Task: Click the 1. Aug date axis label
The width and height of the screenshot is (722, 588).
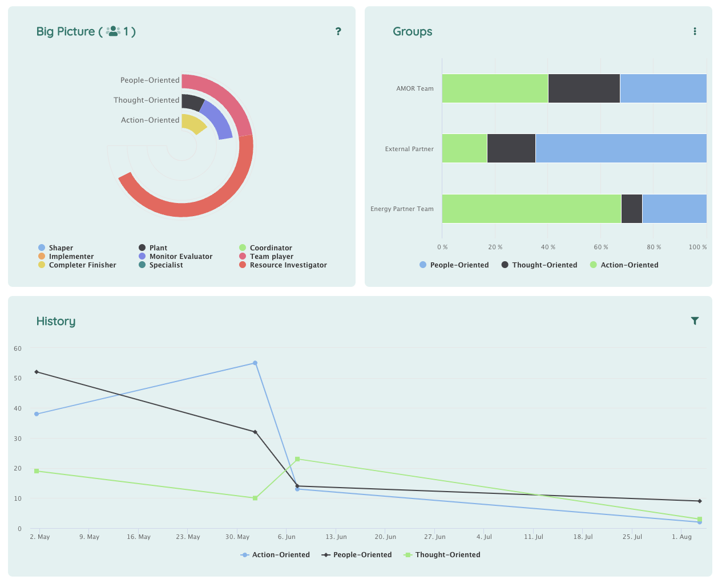Action: click(x=681, y=537)
